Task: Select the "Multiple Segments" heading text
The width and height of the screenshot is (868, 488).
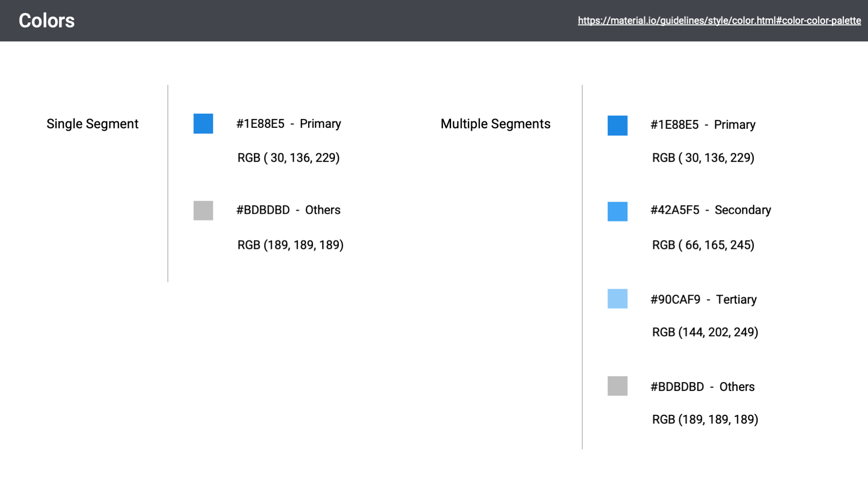Action: [x=495, y=124]
